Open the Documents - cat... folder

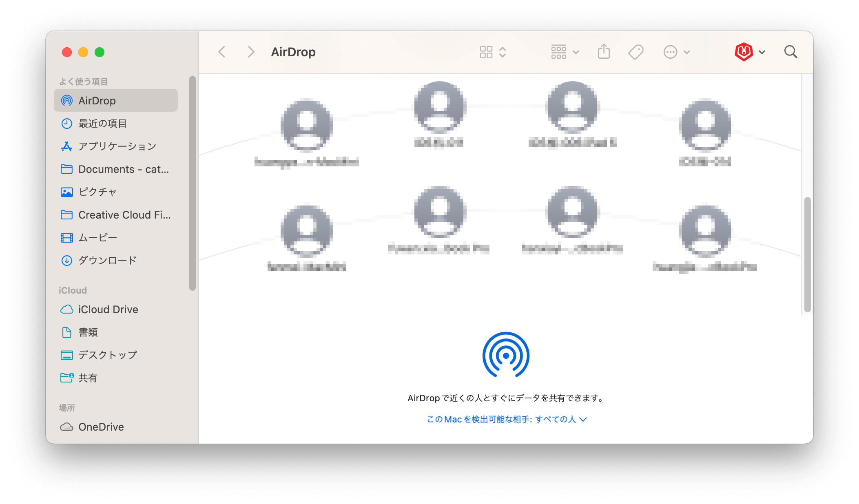tap(116, 169)
